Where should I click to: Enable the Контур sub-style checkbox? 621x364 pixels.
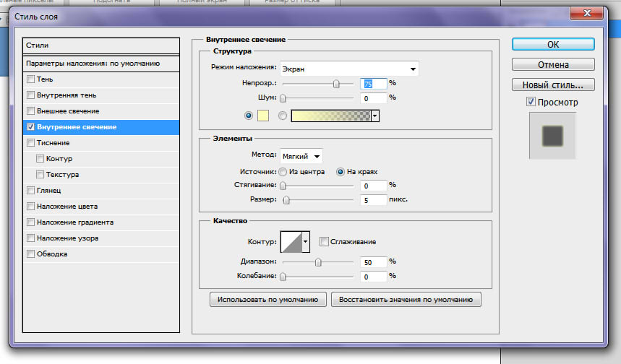click(40, 159)
